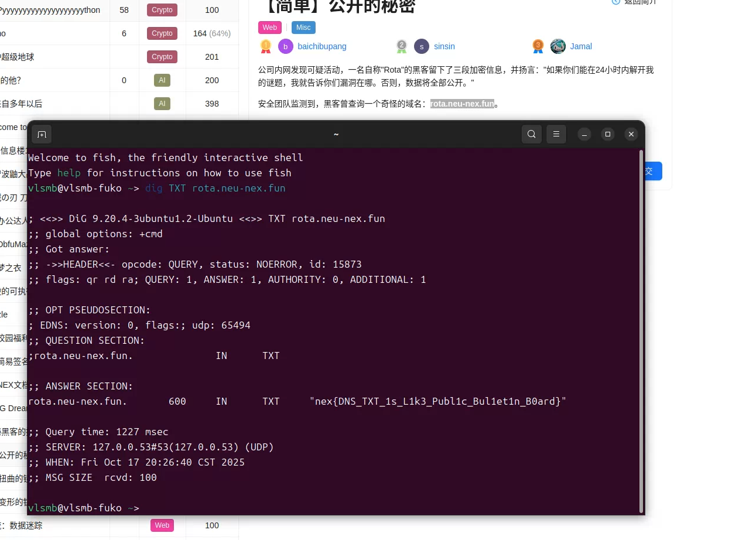Open the baichibupang user profile link
756x540 pixels.
point(321,46)
